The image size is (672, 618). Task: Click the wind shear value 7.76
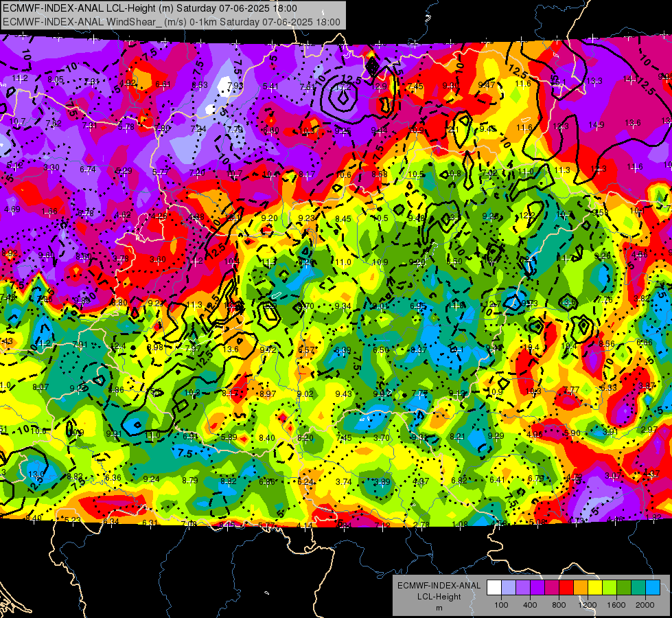click(605, 299)
